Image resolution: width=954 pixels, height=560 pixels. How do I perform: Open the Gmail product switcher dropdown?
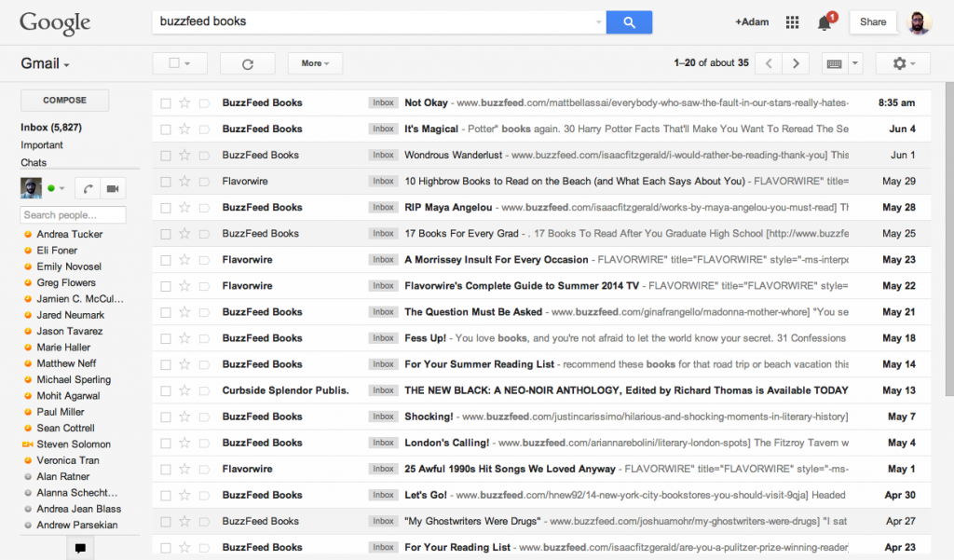point(46,64)
